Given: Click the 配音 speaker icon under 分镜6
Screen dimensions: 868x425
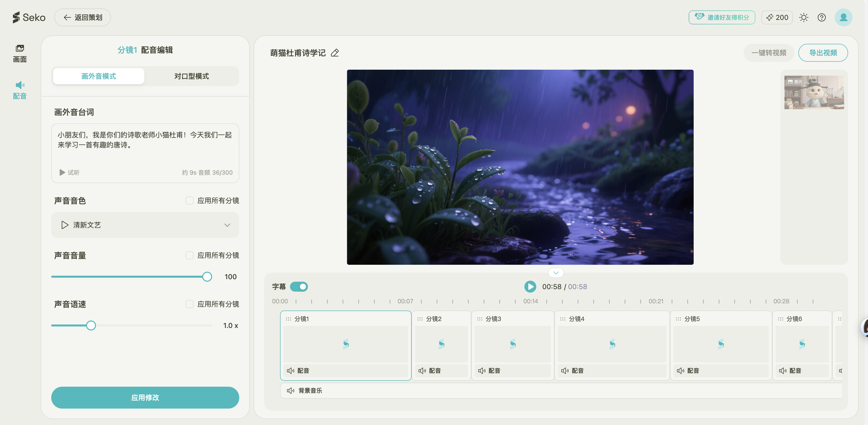Looking at the screenshot, I should [x=782, y=371].
